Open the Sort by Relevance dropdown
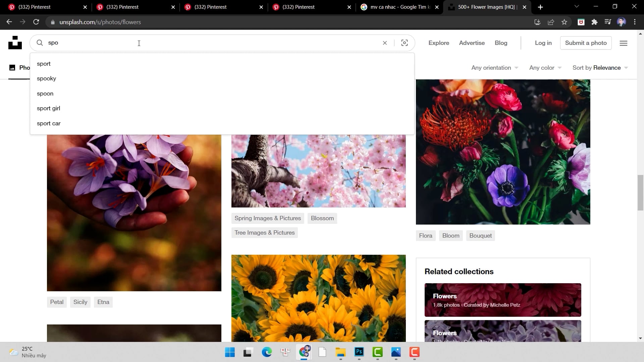The width and height of the screenshot is (644, 362). point(600,68)
